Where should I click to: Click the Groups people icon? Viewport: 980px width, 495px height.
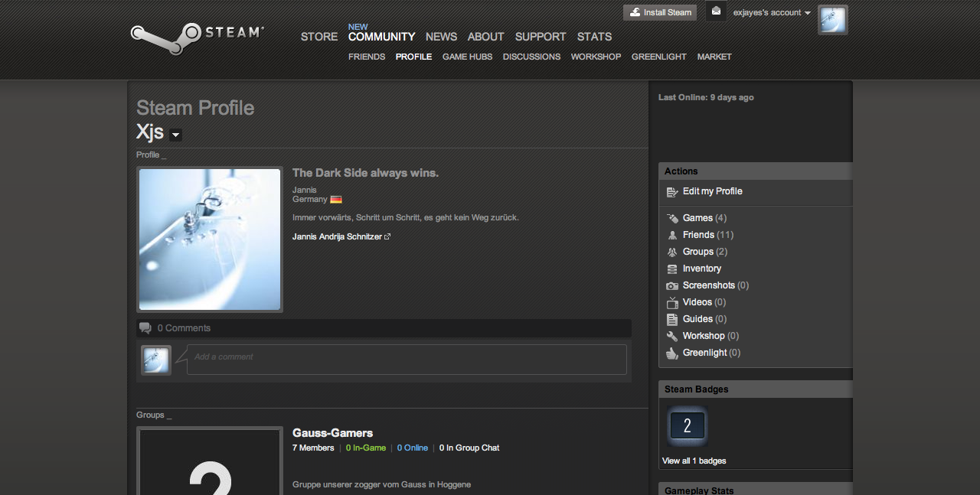pyautogui.click(x=672, y=252)
